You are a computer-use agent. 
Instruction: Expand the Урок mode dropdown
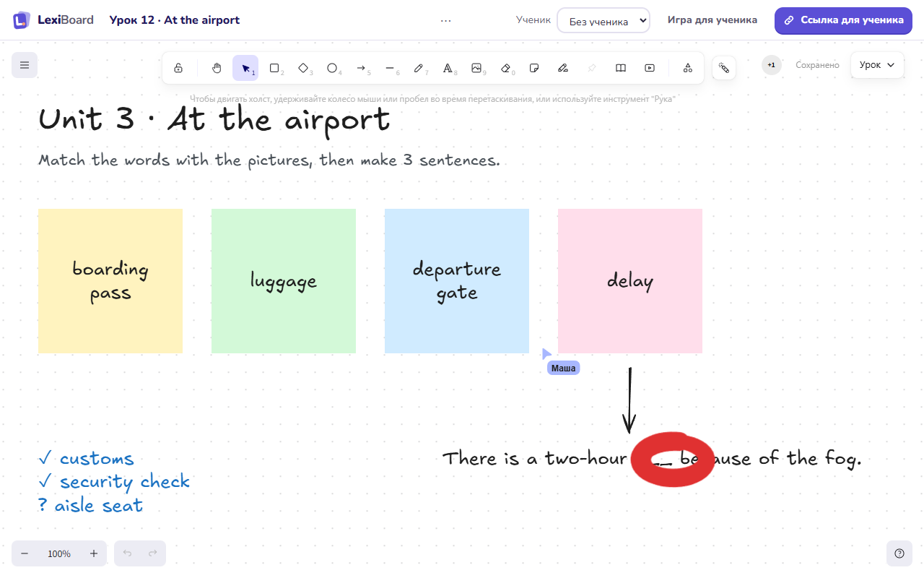click(877, 65)
